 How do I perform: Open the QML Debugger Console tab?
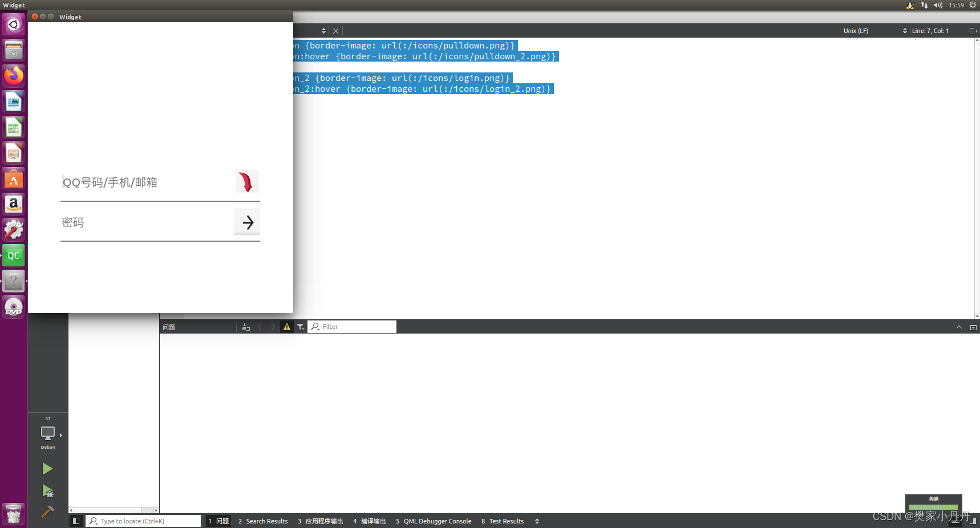(x=434, y=521)
